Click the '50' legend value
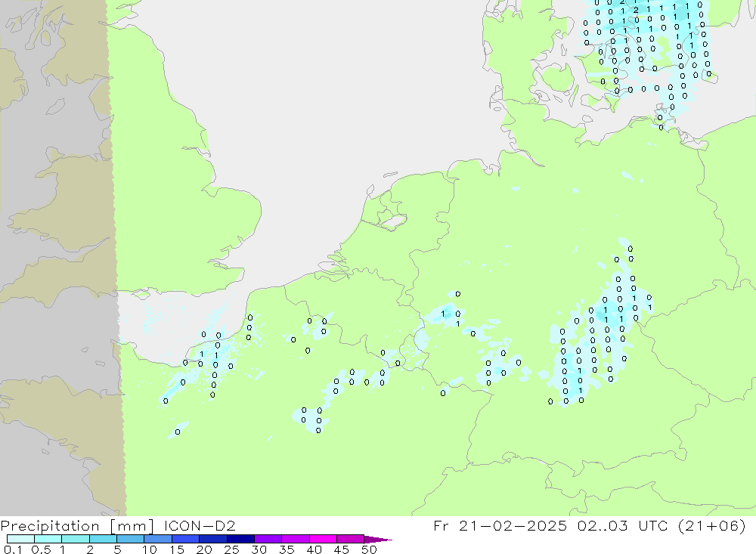This screenshot has width=756, height=554. click(369, 549)
